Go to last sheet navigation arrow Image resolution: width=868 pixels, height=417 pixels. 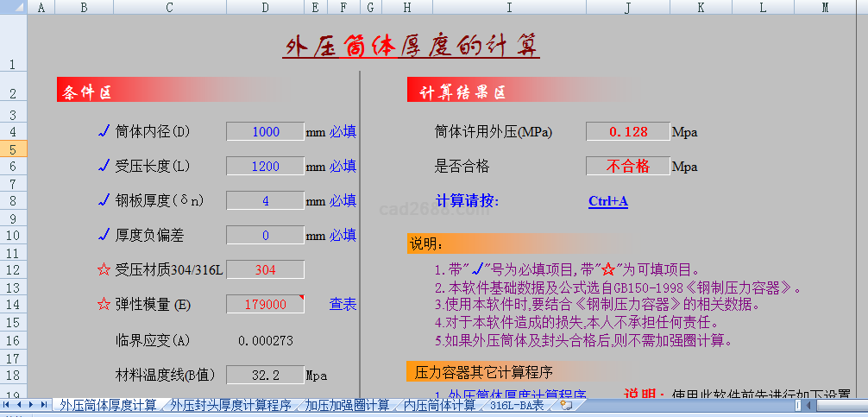point(44,405)
